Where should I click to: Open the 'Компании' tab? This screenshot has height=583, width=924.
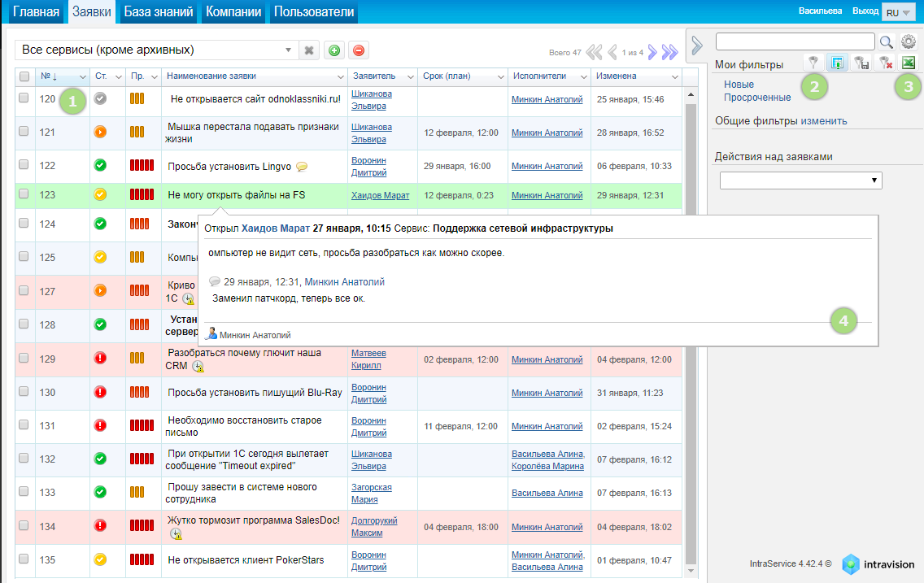click(x=233, y=12)
